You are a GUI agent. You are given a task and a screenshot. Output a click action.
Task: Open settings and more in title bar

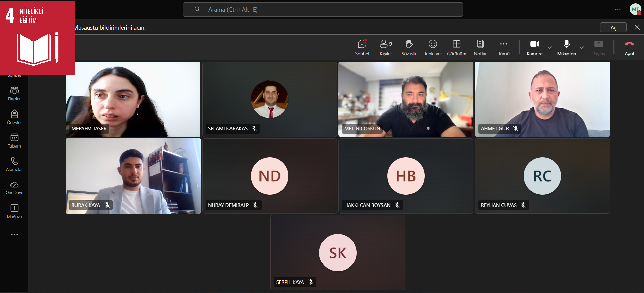(x=618, y=9)
